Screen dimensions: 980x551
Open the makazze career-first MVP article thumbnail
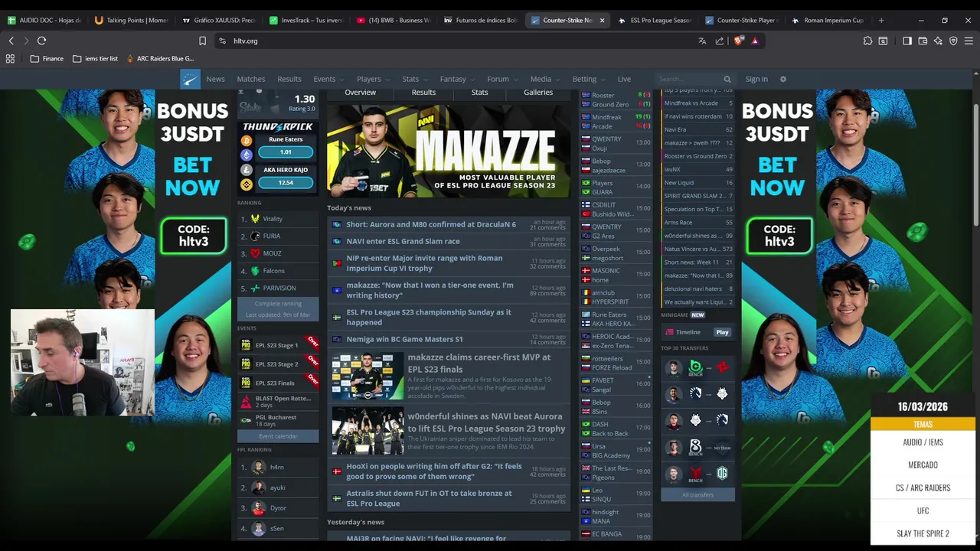367,377
